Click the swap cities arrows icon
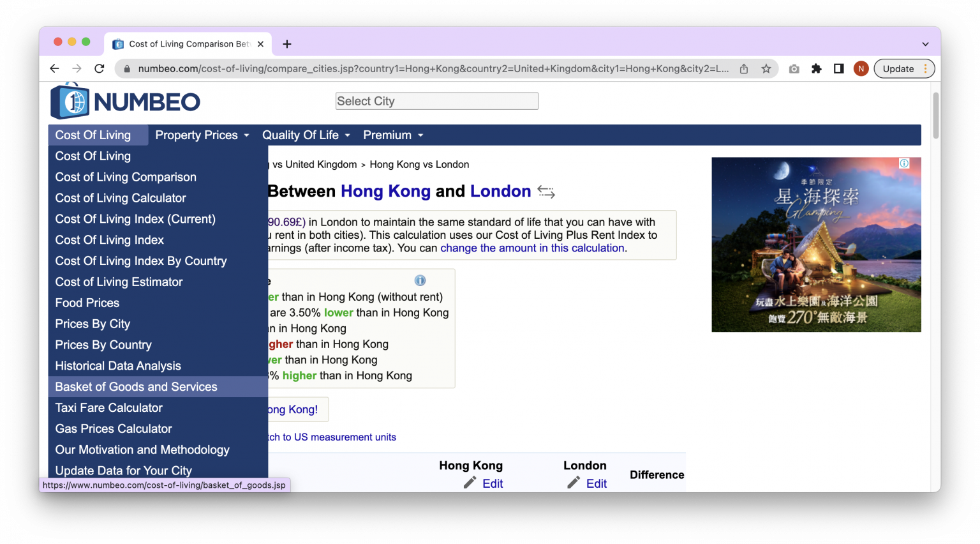The width and height of the screenshot is (980, 544). (x=546, y=192)
